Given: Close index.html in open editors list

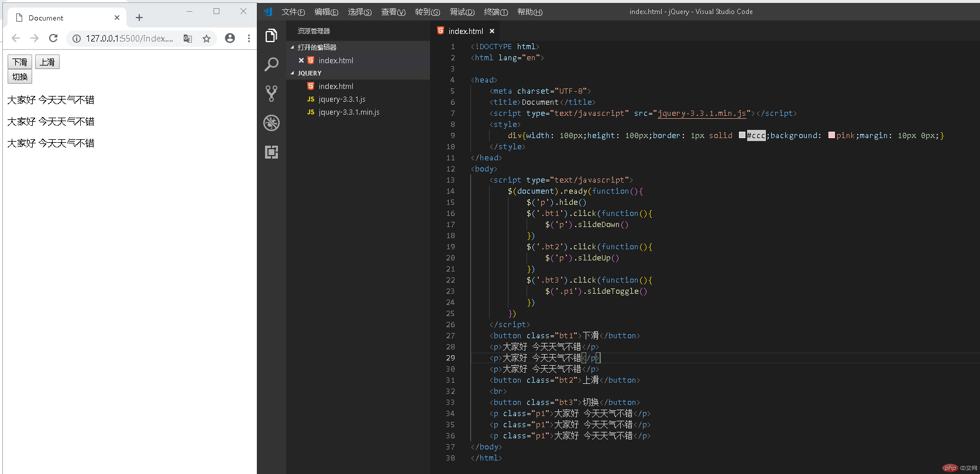Looking at the screenshot, I should 301,60.
